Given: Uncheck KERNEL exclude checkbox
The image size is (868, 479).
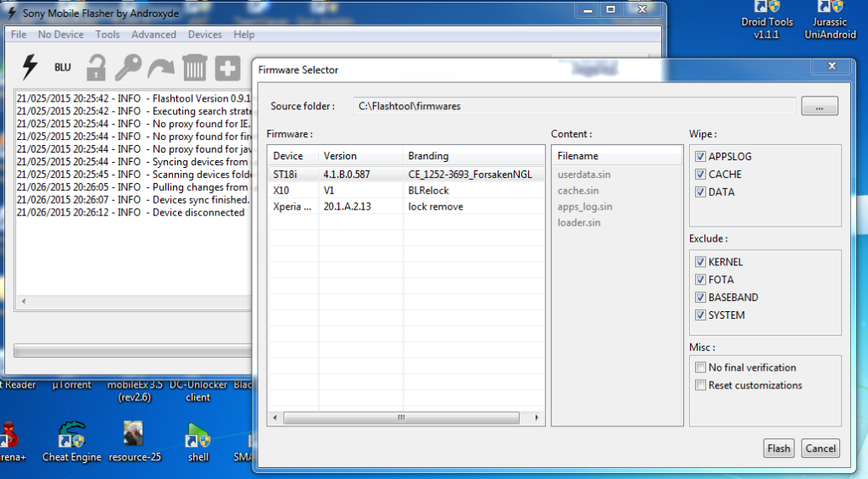Looking at the screenshot, I should [x=700, y=262].
